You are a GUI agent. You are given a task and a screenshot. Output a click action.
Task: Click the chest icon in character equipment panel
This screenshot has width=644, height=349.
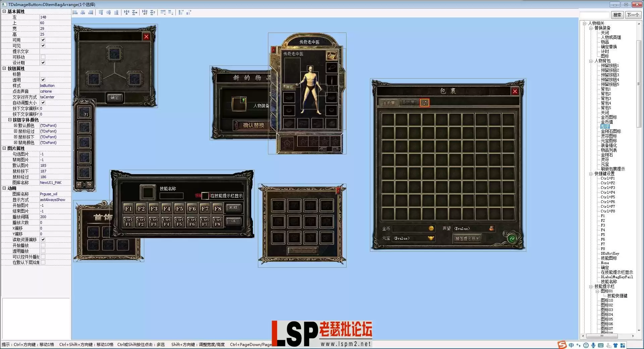(331, 55)
